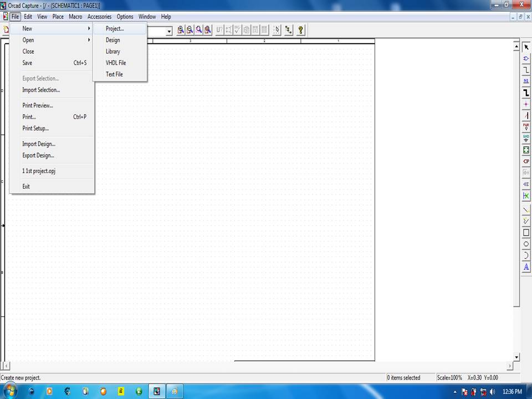Image resolution: width=532 pixels, height=399 pixels.
Task: Choose Design from the New submenu
Action: [120, 40]
